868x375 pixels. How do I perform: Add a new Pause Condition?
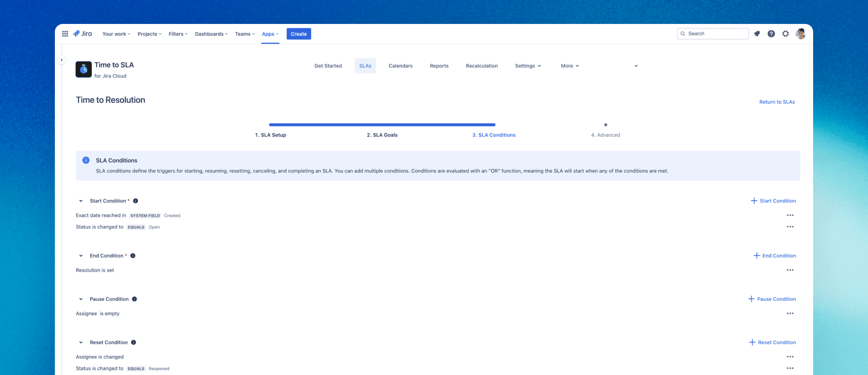772,299
